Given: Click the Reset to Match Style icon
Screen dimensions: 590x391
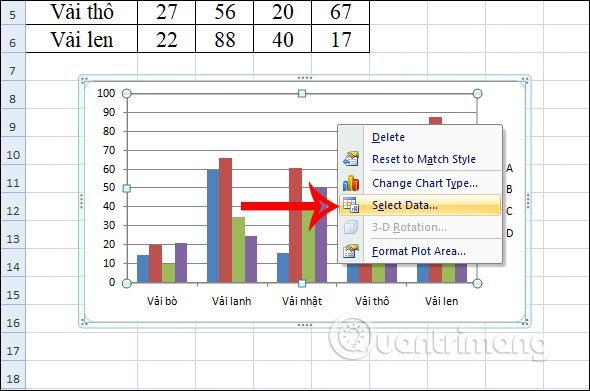Looking at the screenshot, I should click(x=351, y=159).
